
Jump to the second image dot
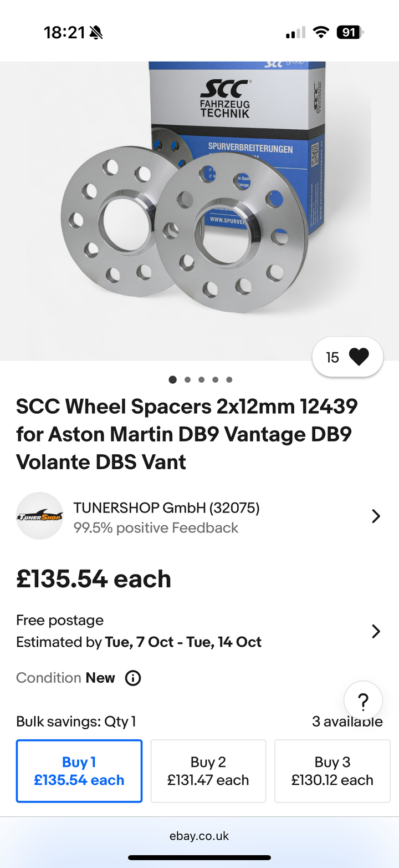[x=187, y=380]
